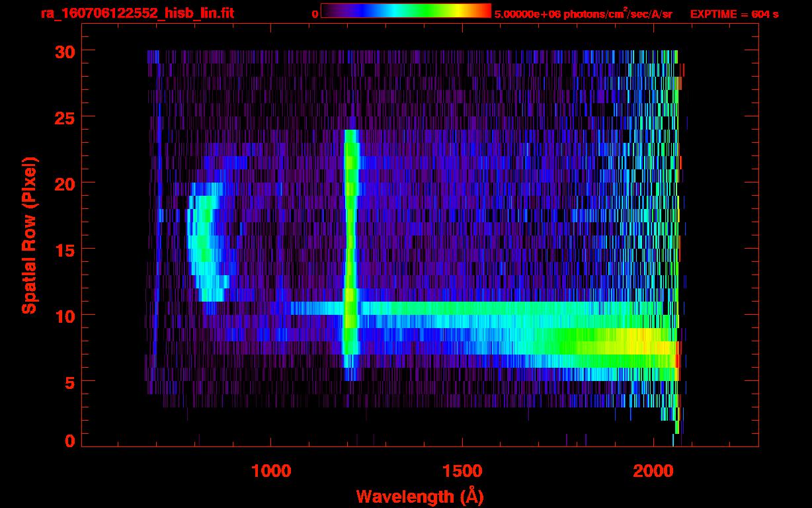Click the colorbar minimum label 0
812x508 pixels.
[315, 14]
